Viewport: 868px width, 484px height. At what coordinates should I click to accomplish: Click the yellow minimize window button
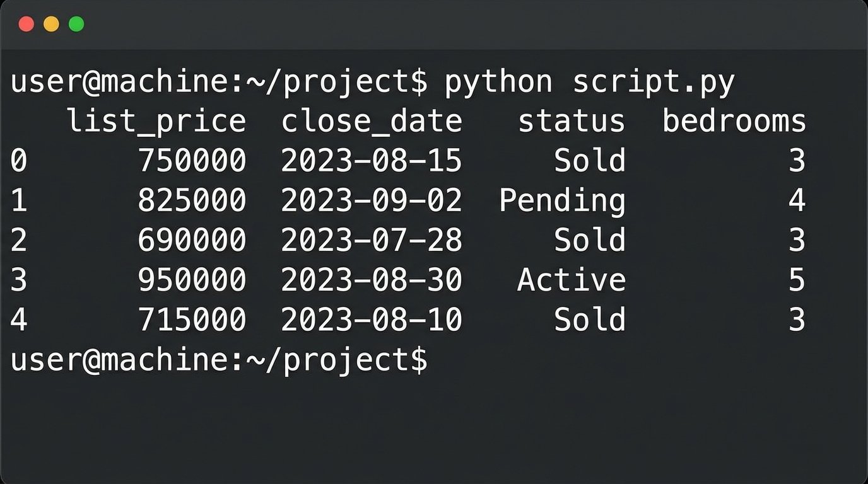tap(51, 25)
